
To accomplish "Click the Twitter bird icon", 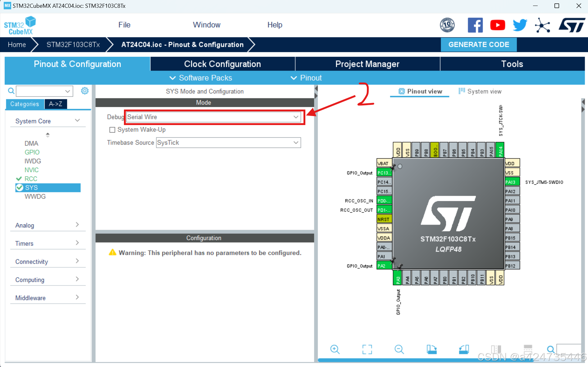I will pos(519,25).
